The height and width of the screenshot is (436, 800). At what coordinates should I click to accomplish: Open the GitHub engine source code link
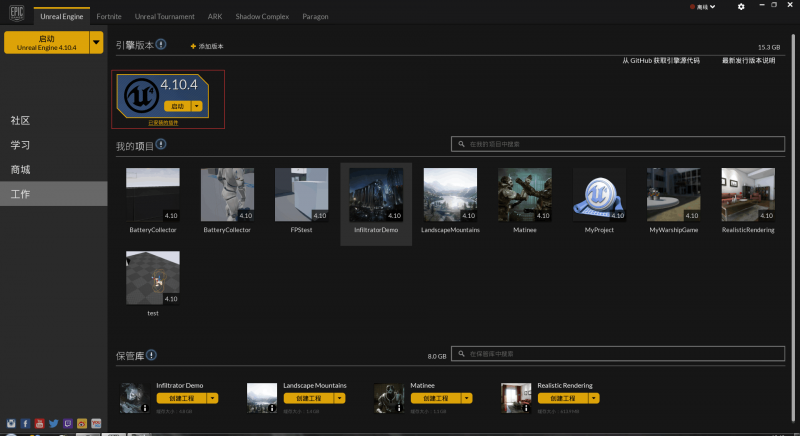[661, 61]
